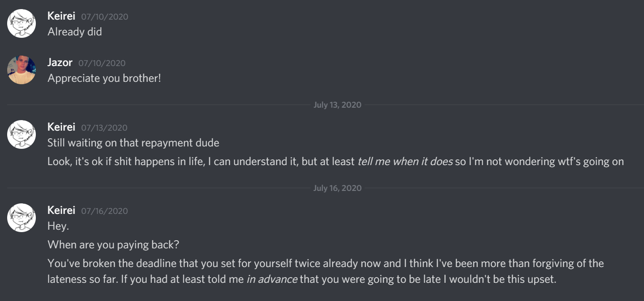Click the 07/16/2020 message timestamp
Screen dimensions: 644x301
105,211
